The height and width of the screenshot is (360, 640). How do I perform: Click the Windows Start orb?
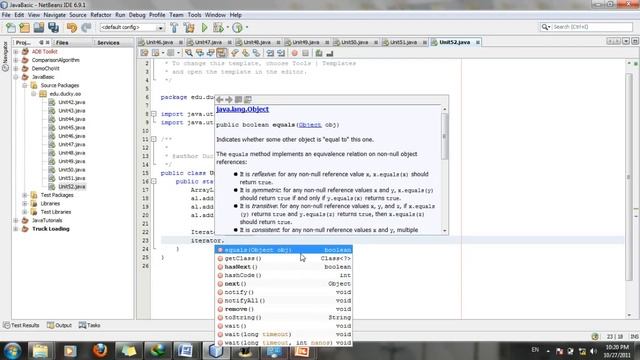click(x=12, y=351)
